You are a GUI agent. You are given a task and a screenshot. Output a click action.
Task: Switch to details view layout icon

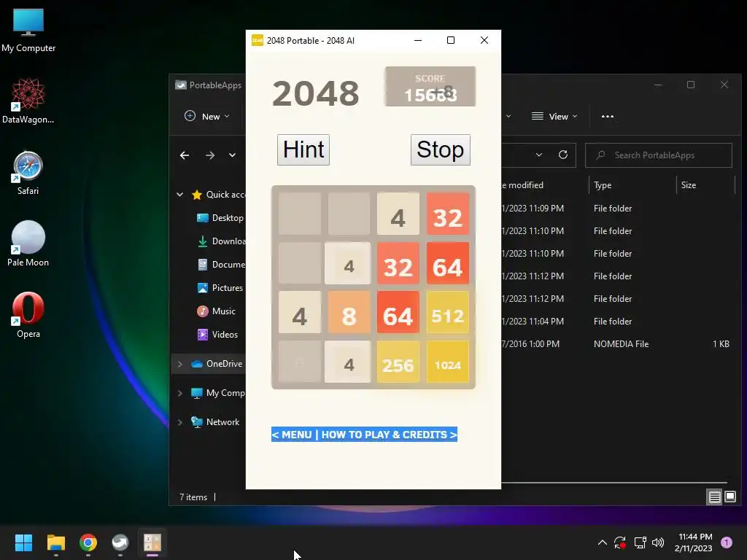click(x=714, y=497)
